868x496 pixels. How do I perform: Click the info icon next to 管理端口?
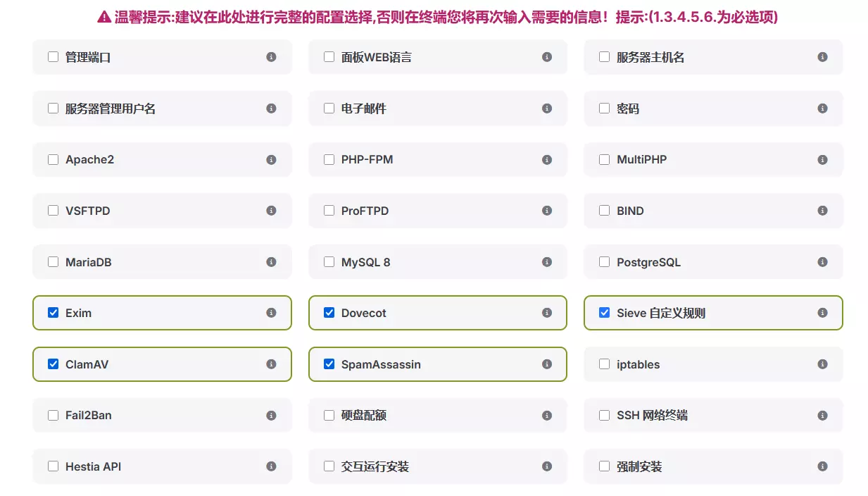(x=271, y=57)
